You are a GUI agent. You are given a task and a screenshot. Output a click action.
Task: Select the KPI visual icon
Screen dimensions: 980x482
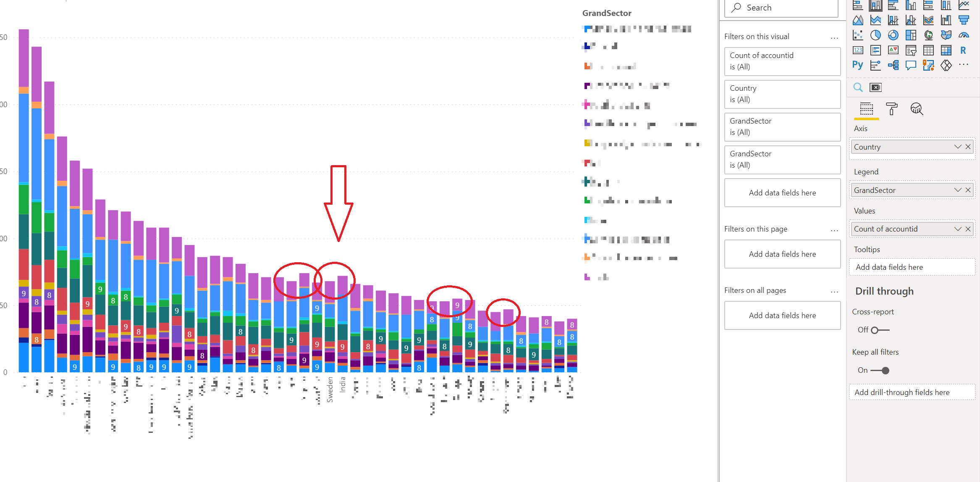tap(893, 50)
